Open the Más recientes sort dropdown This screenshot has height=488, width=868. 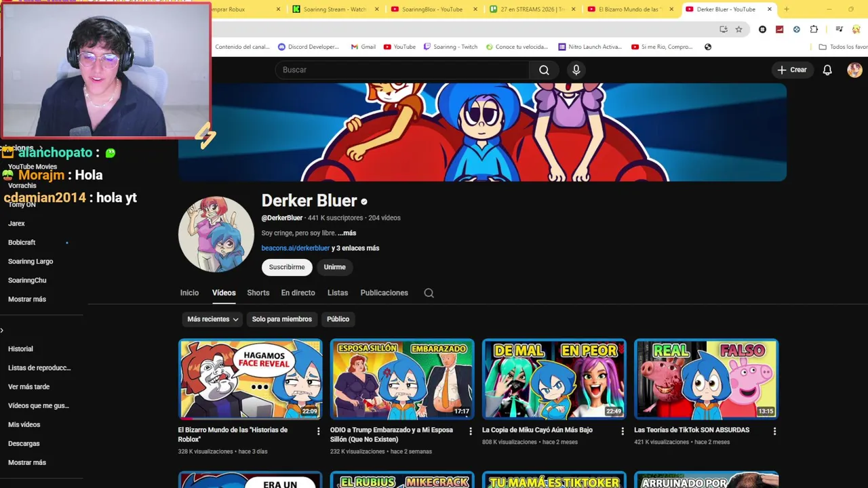(x=213, y=319)
